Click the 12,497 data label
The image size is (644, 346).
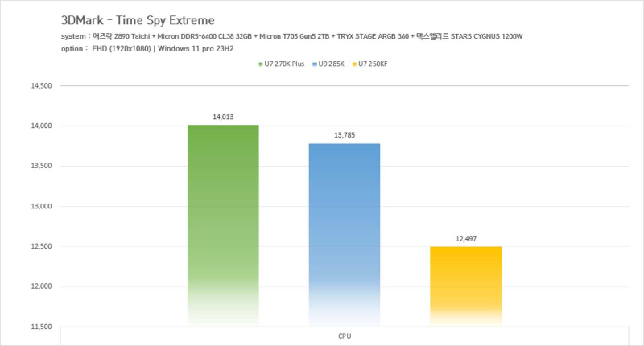tap(465, 238)
